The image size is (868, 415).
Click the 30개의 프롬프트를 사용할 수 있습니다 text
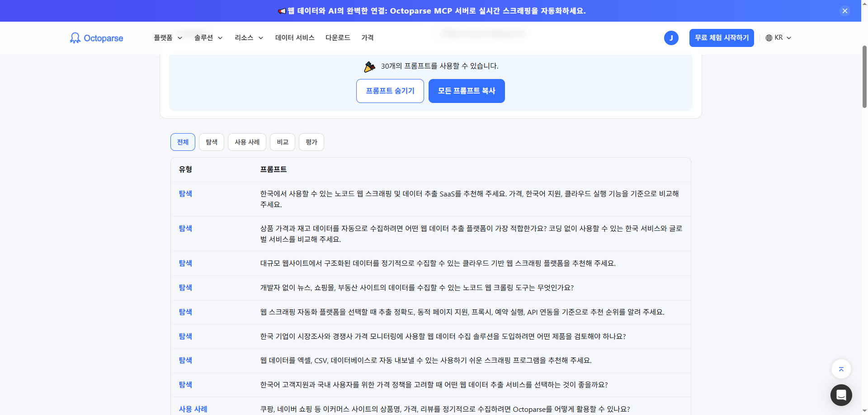coord(439,66)
